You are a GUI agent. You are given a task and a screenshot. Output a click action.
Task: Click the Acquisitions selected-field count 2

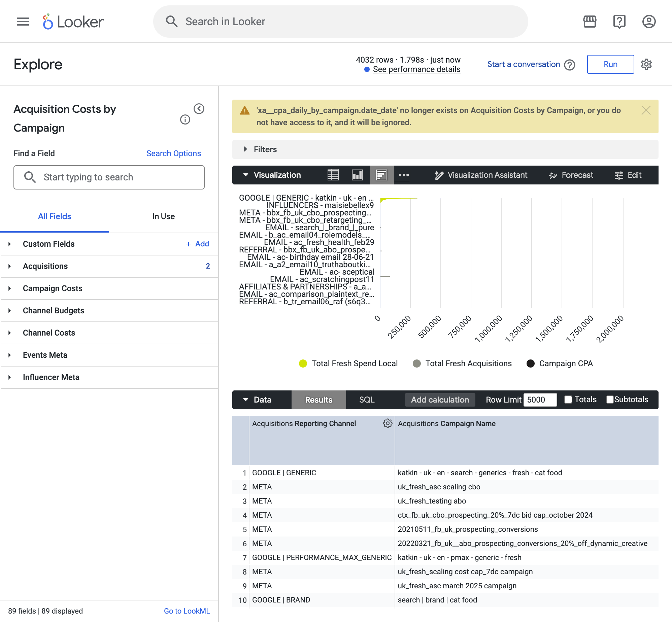(208, 266)
